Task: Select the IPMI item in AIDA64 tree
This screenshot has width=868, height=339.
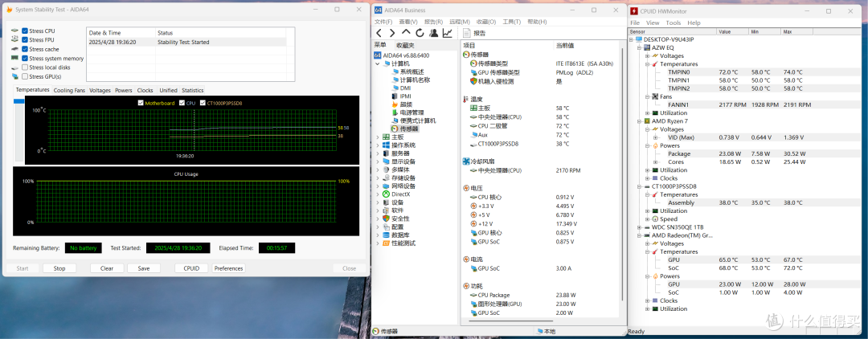Action: pos(406,96)
